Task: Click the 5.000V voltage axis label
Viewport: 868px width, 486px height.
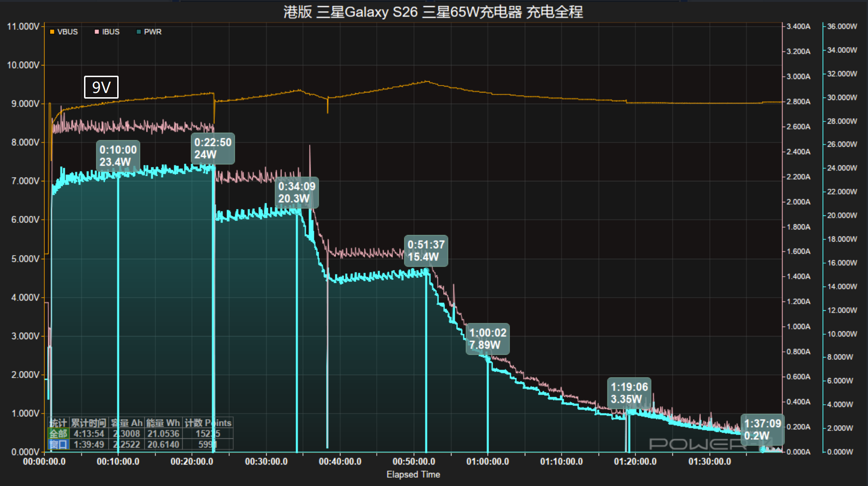Action: pos(25,259)
